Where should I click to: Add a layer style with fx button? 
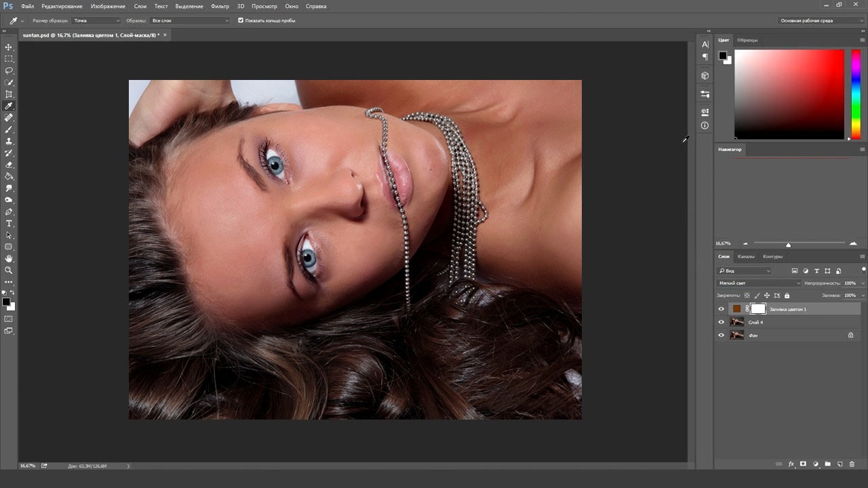click(791, 464)
